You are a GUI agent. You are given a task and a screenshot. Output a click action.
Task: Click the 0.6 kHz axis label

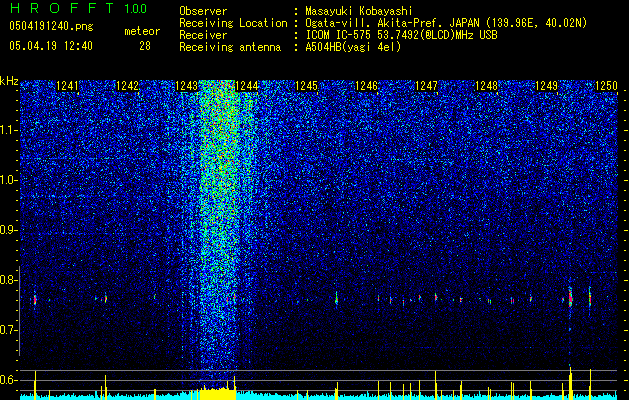(x=9, y=380)
